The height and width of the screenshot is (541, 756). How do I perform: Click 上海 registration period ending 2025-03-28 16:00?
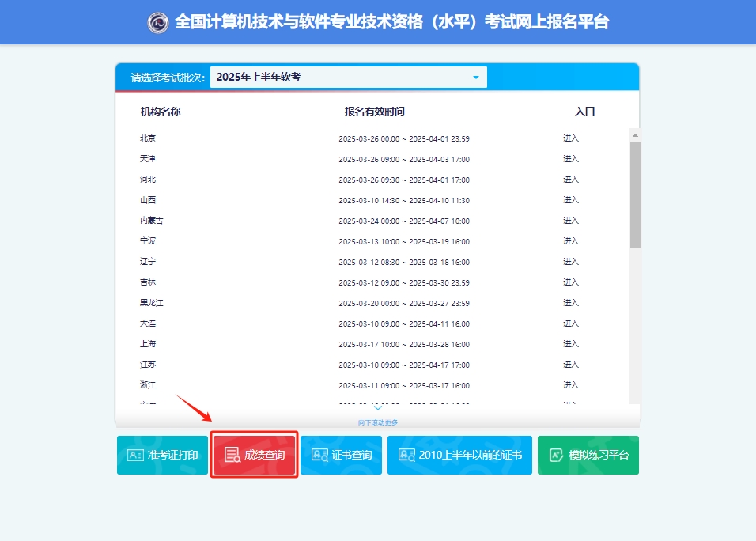pos(404,345)
